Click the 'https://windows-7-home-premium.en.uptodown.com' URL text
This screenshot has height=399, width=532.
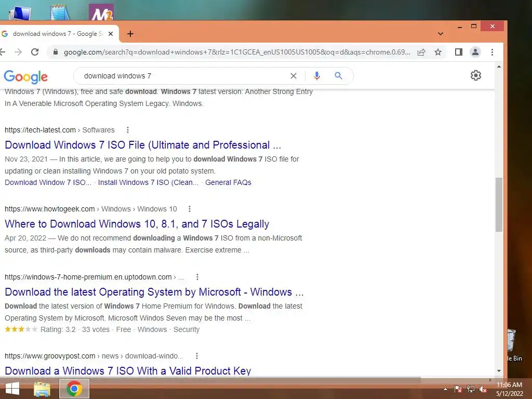point(88,277)
